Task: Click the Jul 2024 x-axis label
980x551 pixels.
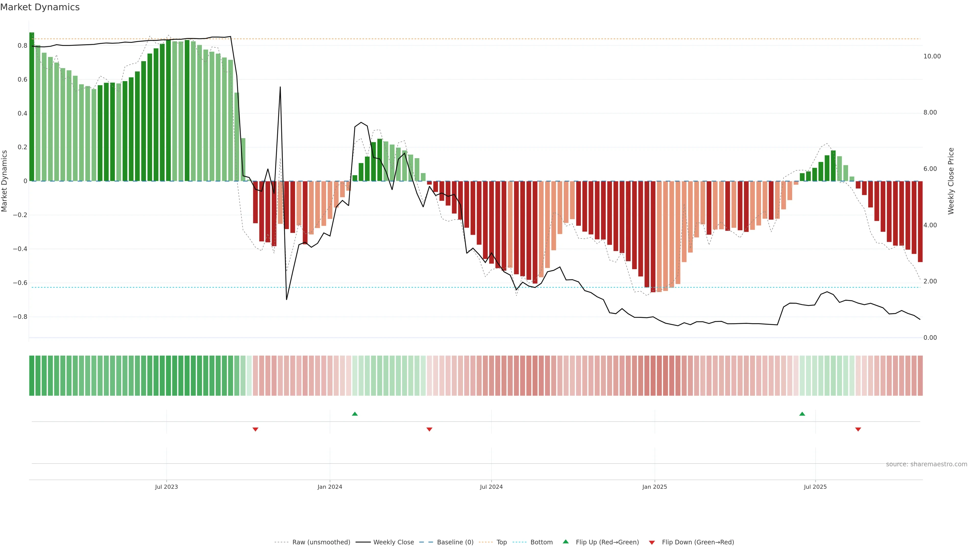Action: [491, 487]
